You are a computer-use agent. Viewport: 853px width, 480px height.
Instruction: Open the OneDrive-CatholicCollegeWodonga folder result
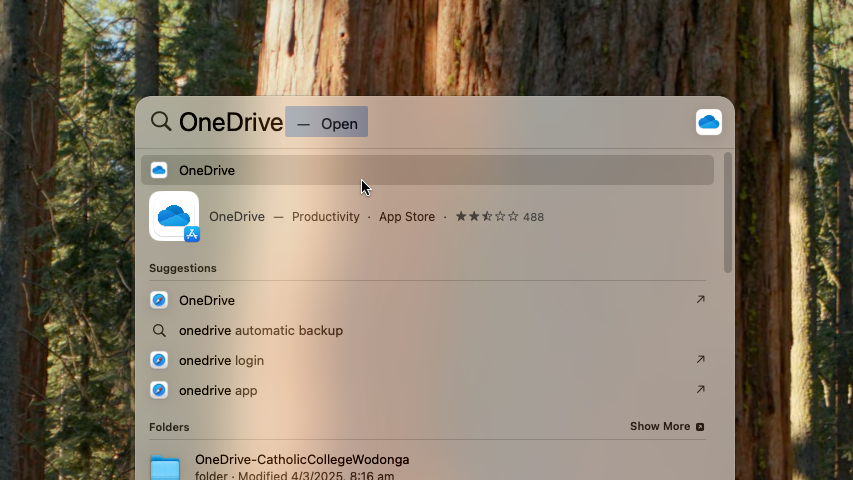point(302,460)
